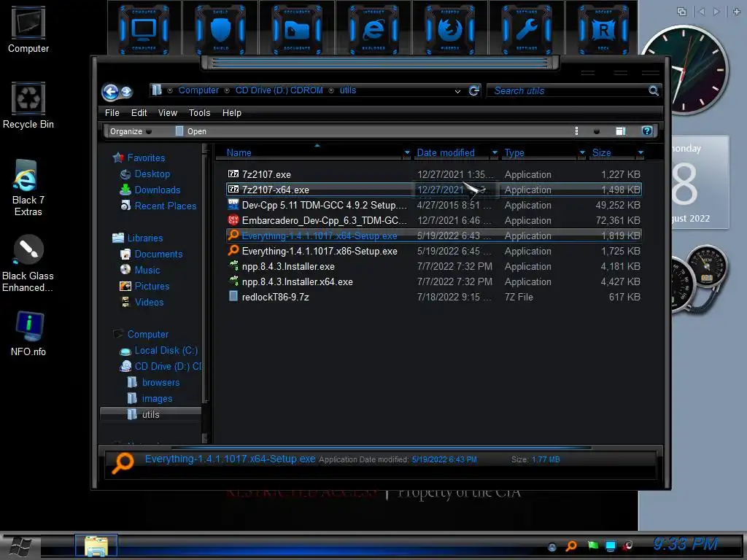
Task: Select Dev-Cpp 5.11 TDM-GCC Setup file
Action: tap(433, 205)
